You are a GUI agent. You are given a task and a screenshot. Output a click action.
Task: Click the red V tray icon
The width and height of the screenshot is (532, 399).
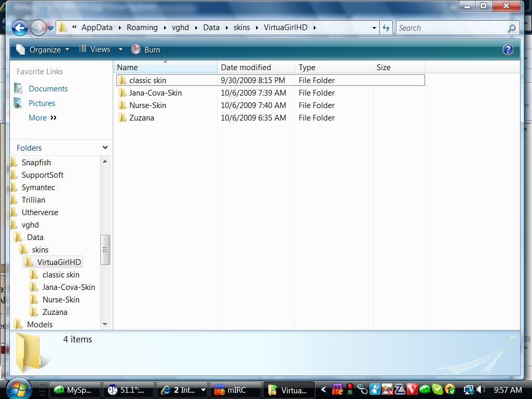(x=412, y=389)
